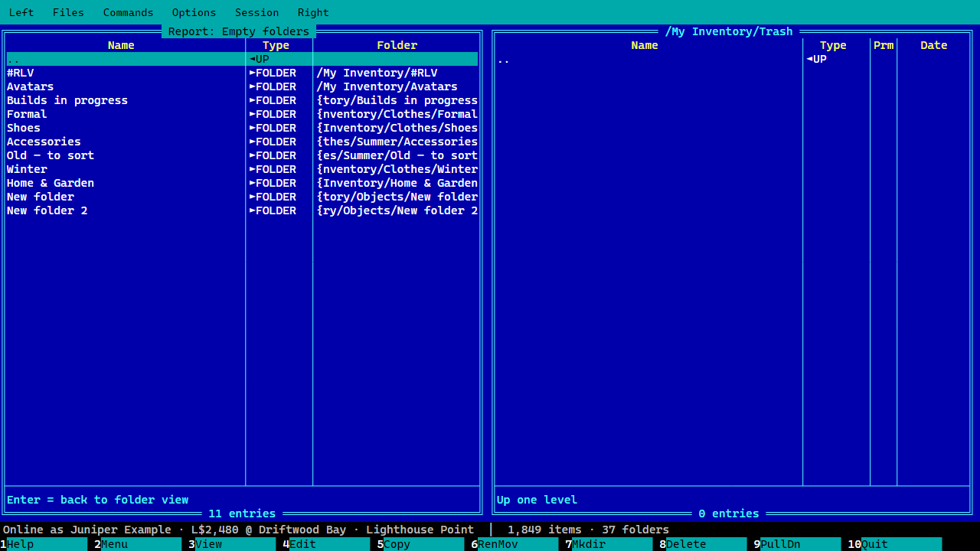Screen dimensions: 980x551
Task: Open the Options menu
Action: [x=194, y=12]
